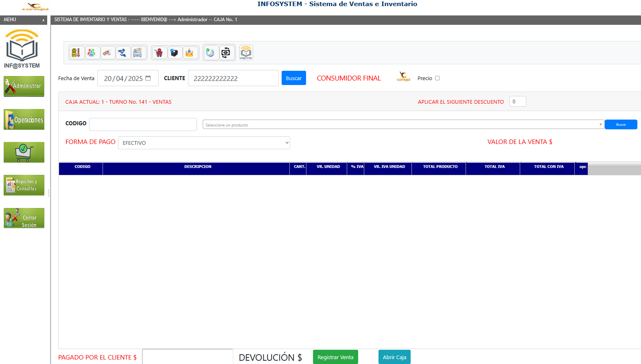Click the receipt printer toolbar icon
The image size is (641, 364).
tap(174, 53)
